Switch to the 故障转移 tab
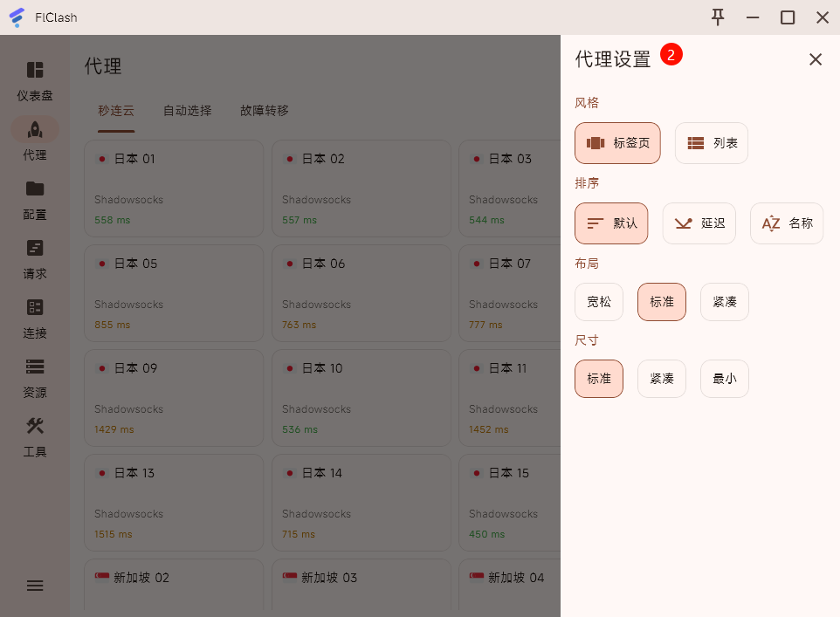 (x=264, y=111)
